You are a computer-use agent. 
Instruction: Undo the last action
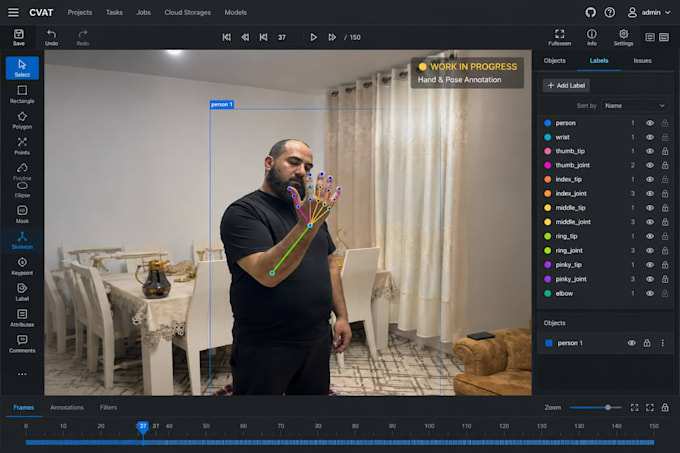[x=51, y=37]
